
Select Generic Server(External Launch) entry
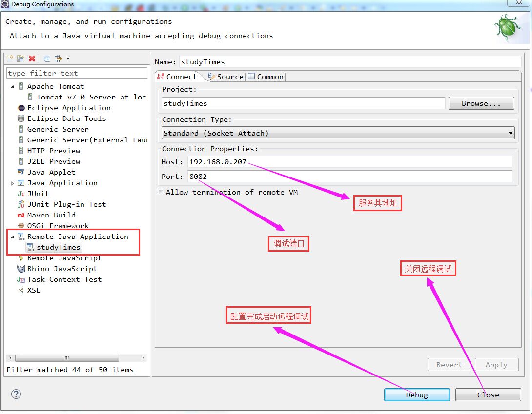pos(87,140)
